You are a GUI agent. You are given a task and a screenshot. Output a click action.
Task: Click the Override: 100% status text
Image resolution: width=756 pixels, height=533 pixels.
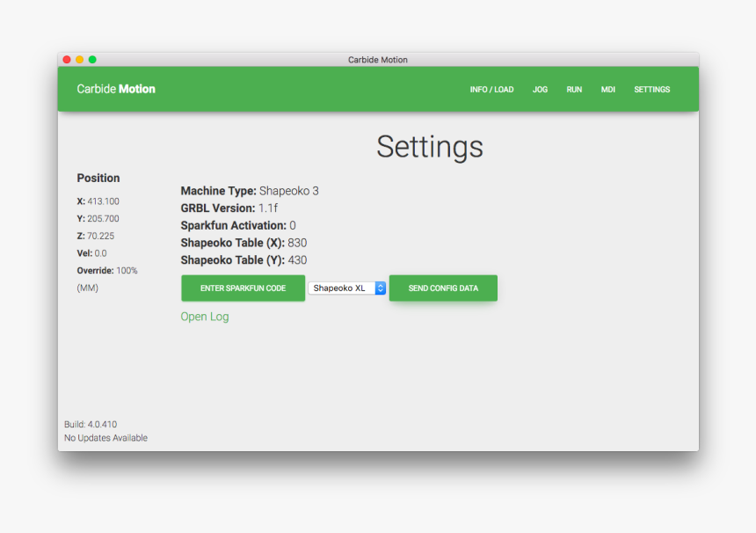pyautogui.click(x=107, y=270)
